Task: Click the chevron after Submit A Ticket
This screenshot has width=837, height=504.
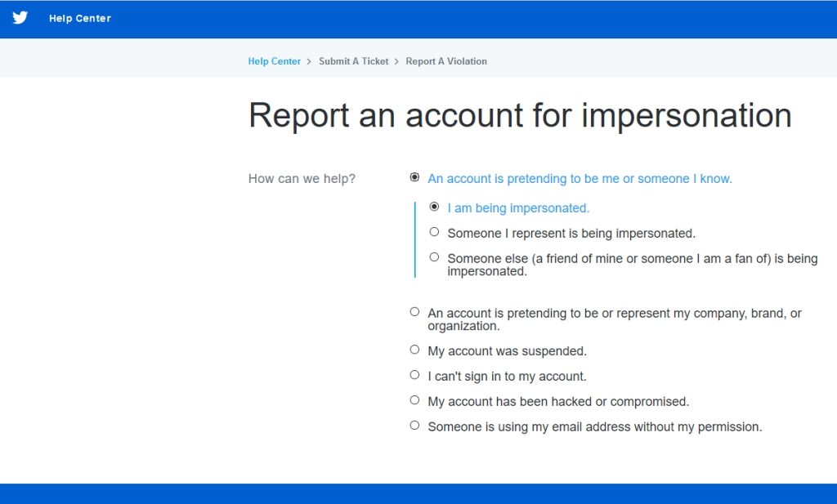Action: 397,61
